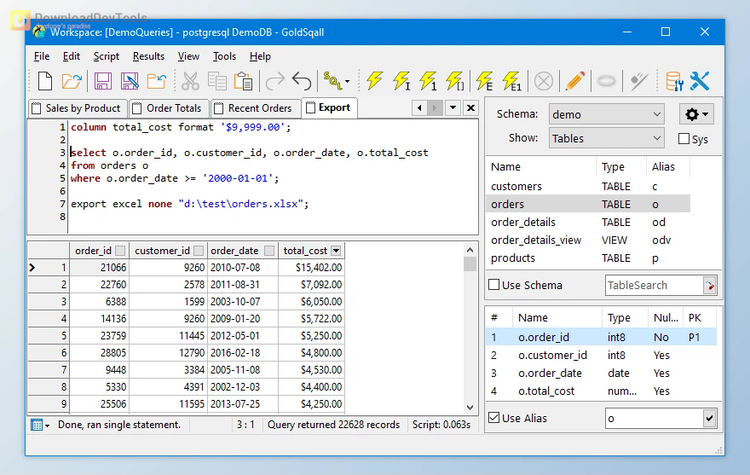Select the o.total_cost column row
The height and width of the screenshot is (475, 750).
[601, 391]
